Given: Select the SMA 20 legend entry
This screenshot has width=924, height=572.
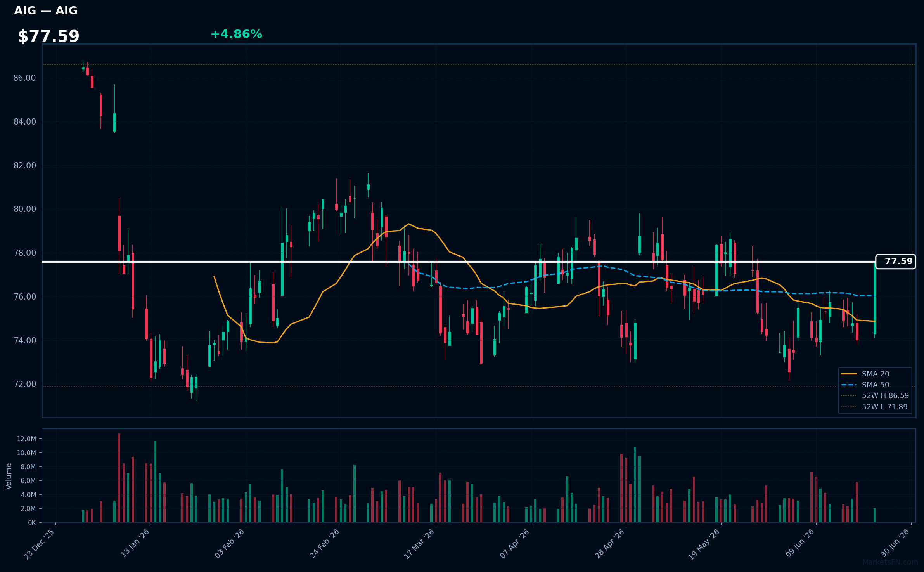Looking at the screenshot, I should point(865,374).
